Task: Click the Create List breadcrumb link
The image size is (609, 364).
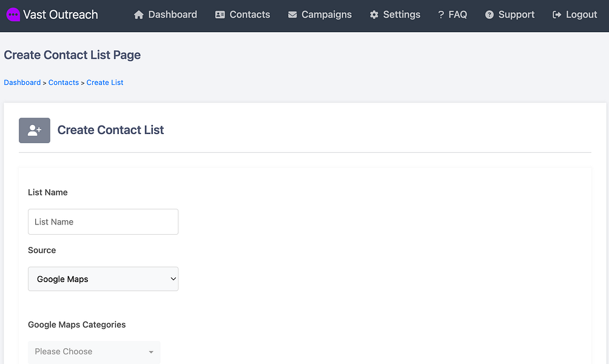Action: [x=105, y=83]
